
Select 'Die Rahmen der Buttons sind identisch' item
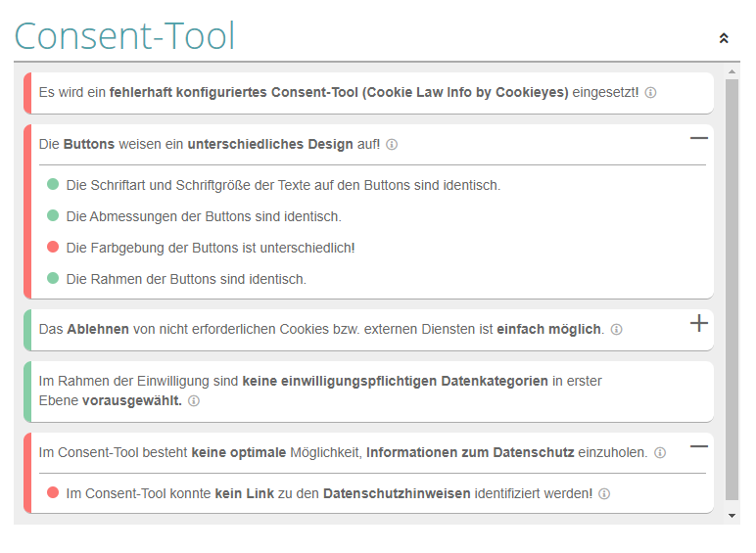click(x=186, y=279)
